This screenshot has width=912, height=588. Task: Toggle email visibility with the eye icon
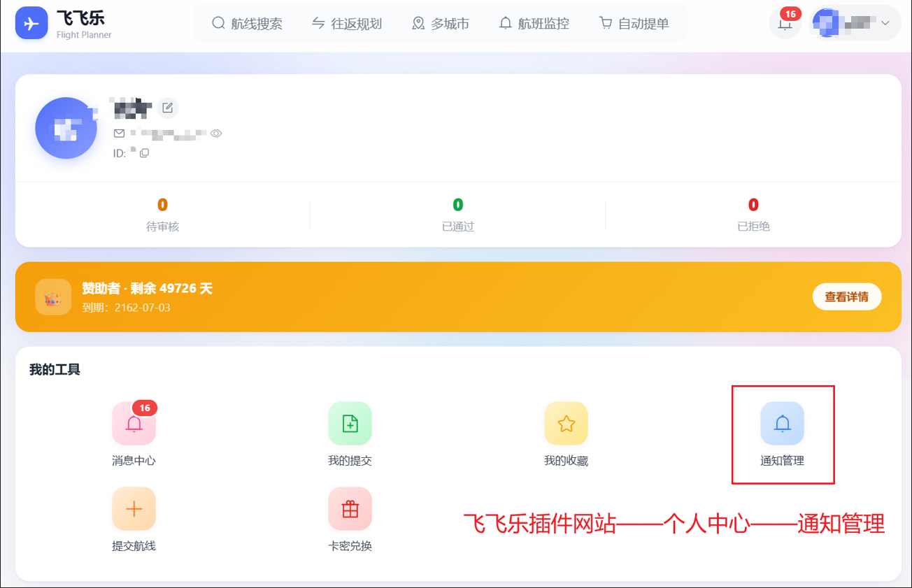click(216, 134)
